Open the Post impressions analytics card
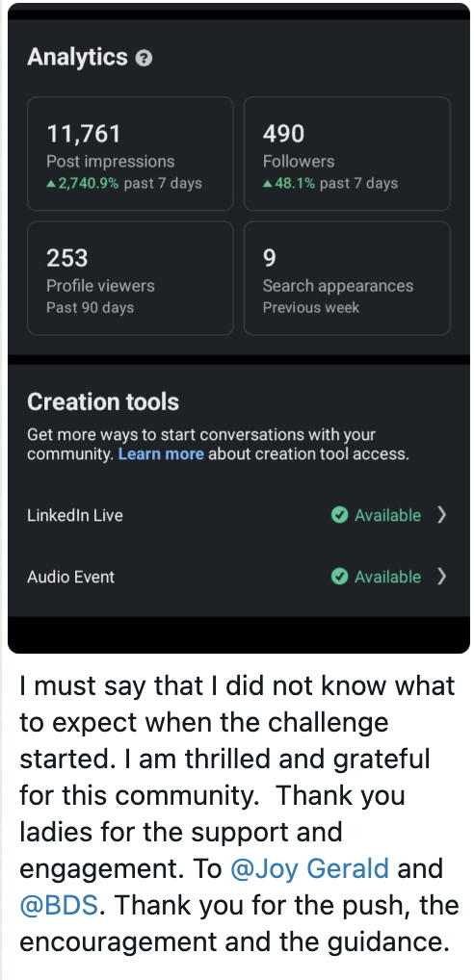This screenshot has width=474, height=980. [x=130, y=154]
